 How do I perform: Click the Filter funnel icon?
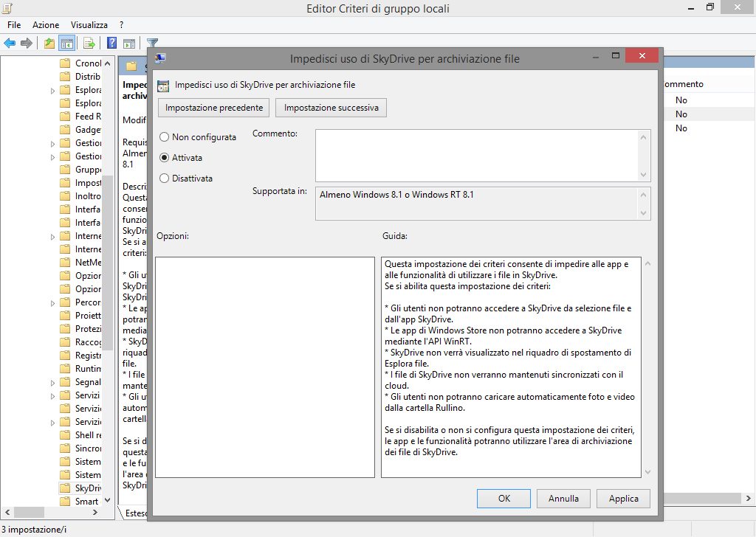point(152,43)
